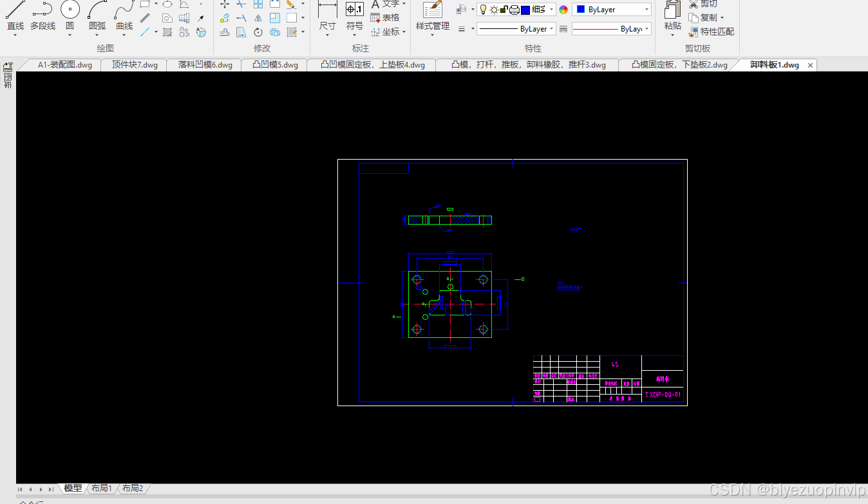
Task: Toggle layer lock padlock icon
Action: click(504, 10)
